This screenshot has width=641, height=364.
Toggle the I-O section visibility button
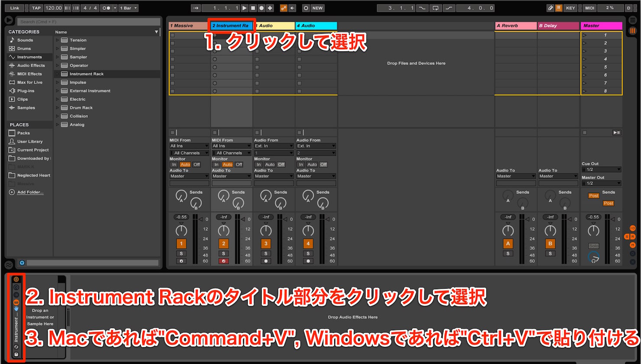click(x=632, y=228)
